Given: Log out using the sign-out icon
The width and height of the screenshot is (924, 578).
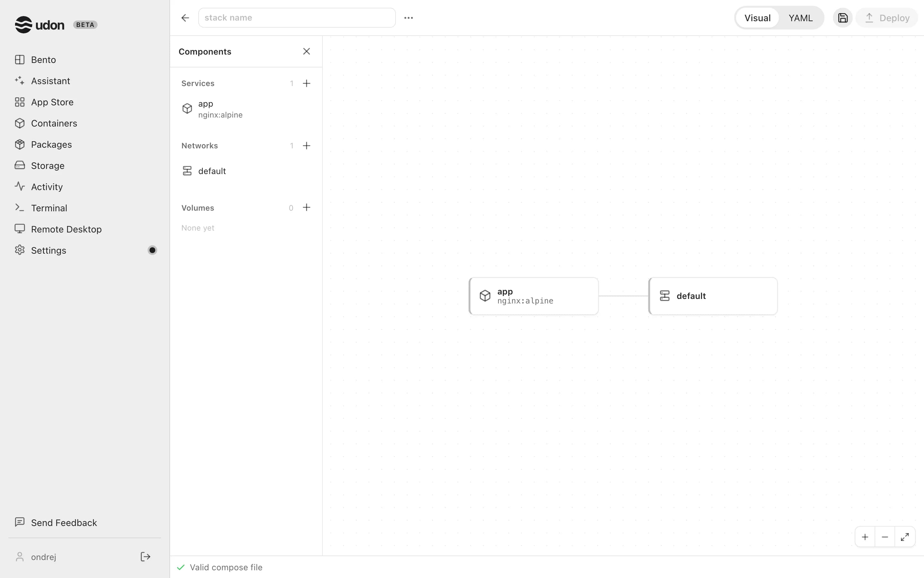Looking at the screenshot, I should pyautogui.click(x=145, y=556).
